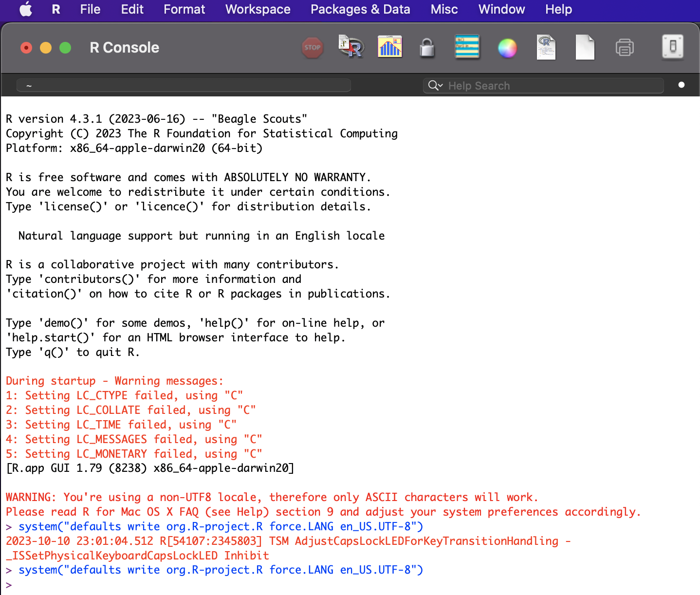
Task: Open the Edit menu
Action: 132,9
